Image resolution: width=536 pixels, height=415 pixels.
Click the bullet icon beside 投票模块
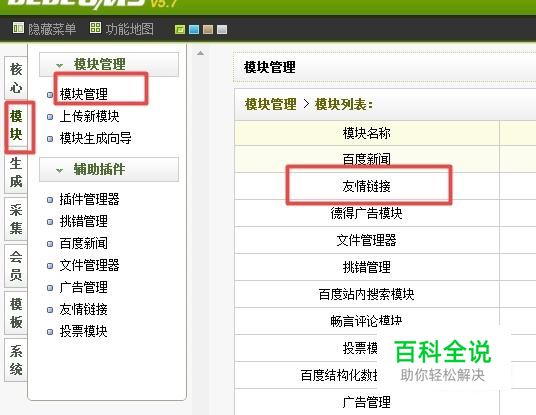coord(50,332)
